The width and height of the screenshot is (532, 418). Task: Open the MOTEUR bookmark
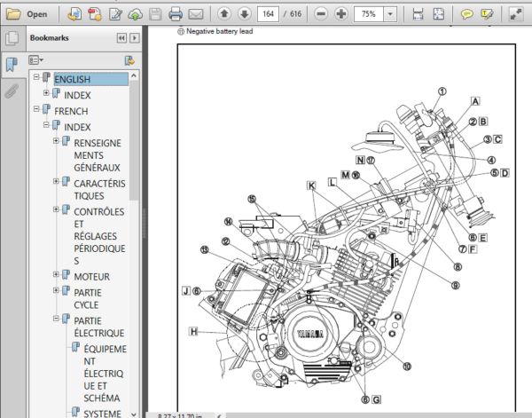[91, 277]
